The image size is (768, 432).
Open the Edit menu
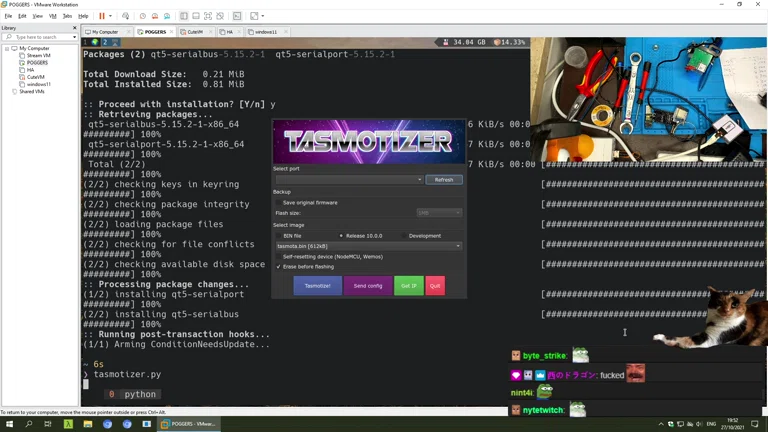(x=22, y=16)
